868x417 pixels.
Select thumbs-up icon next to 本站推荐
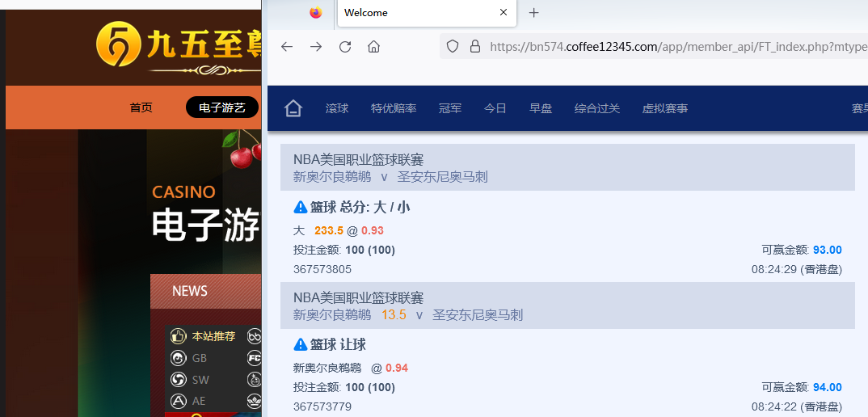coord(178,335)
